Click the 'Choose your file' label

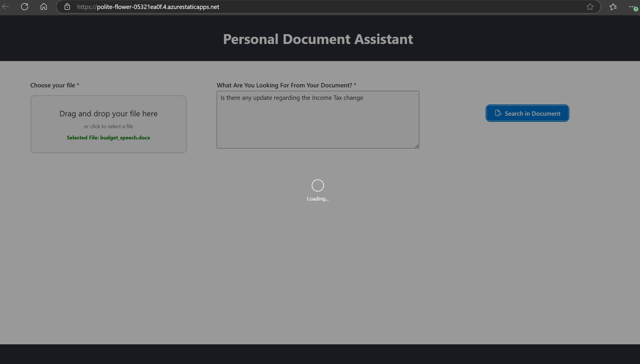tap(52, 85)
